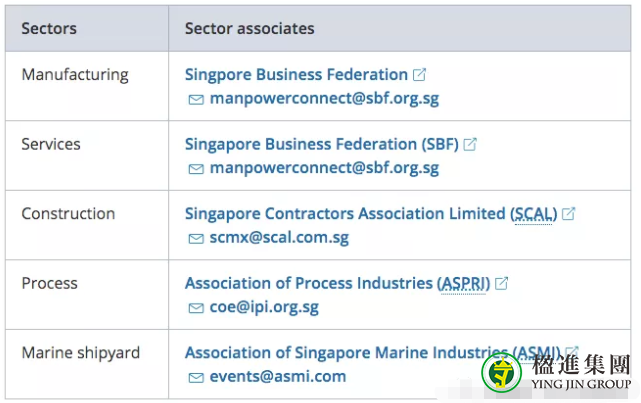641x403 pixels.
Task: Email manpowerconnect@sbf.org.sg in Services row
Action: 324,169
